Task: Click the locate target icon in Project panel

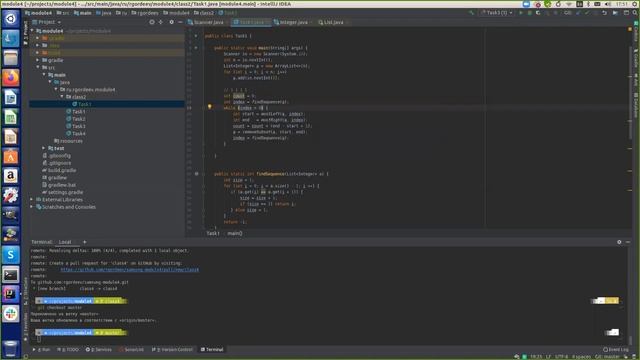Action: point(152,22)
